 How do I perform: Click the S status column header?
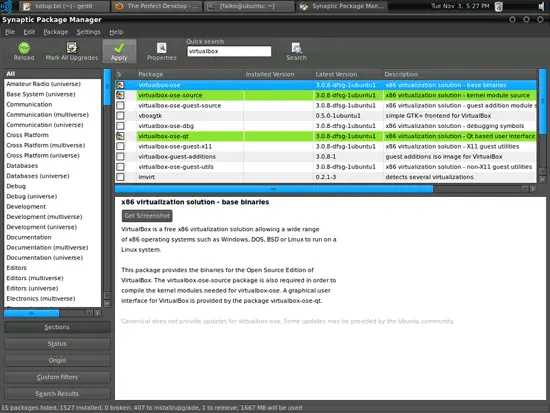tap(119, 74)
